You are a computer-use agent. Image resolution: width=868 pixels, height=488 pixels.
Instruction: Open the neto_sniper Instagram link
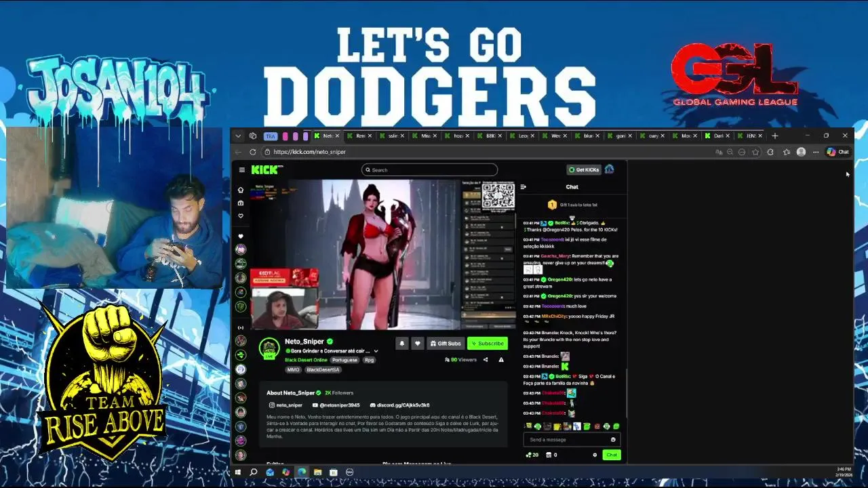tap(286, 405)
